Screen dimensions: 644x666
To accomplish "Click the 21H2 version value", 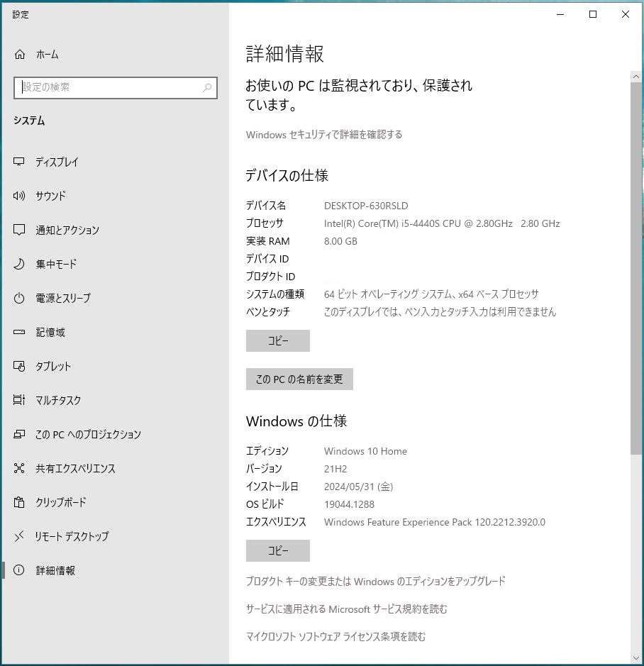I will pos(335,469).
